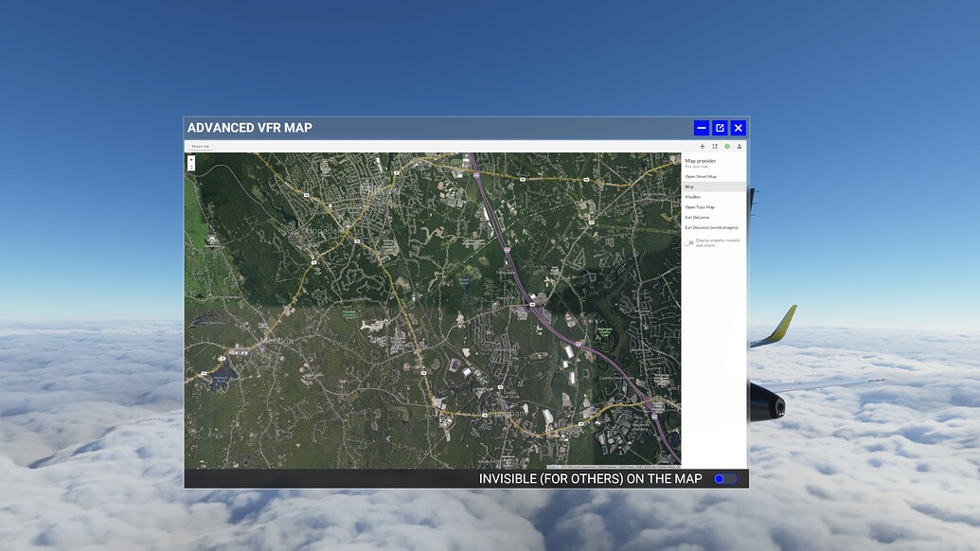Select the Open Topo Map style

pos(700,207)
